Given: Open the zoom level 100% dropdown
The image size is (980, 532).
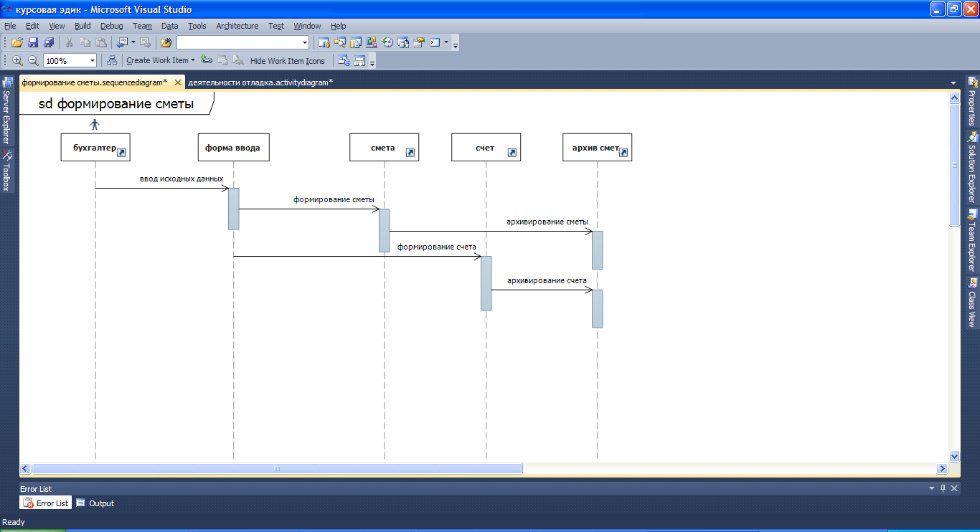Looking at the screenshot, I should tap(92, 61).
